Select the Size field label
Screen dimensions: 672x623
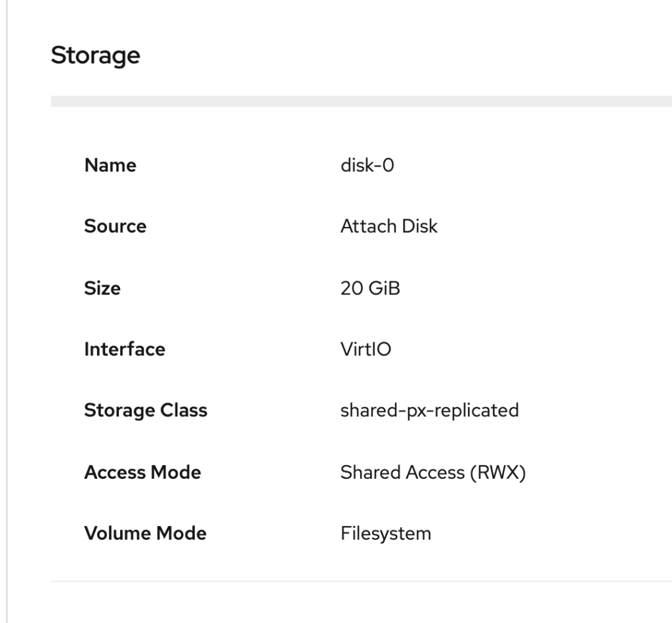[102, 288]
